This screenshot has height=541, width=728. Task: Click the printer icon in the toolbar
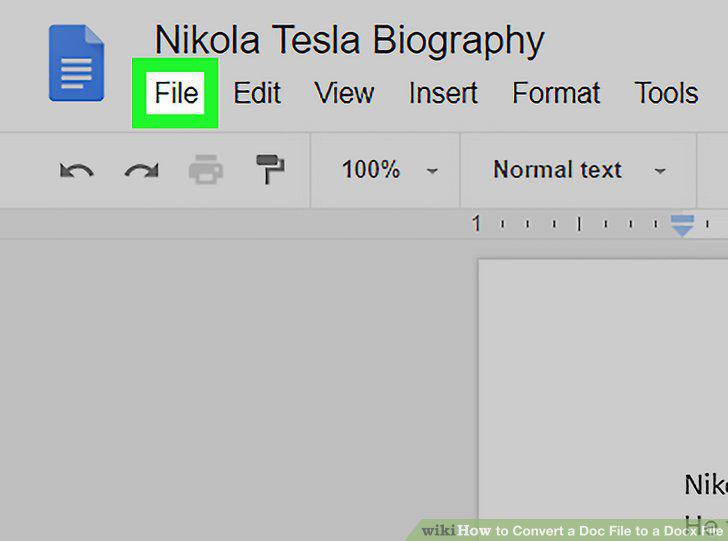[x=206, y=169]
